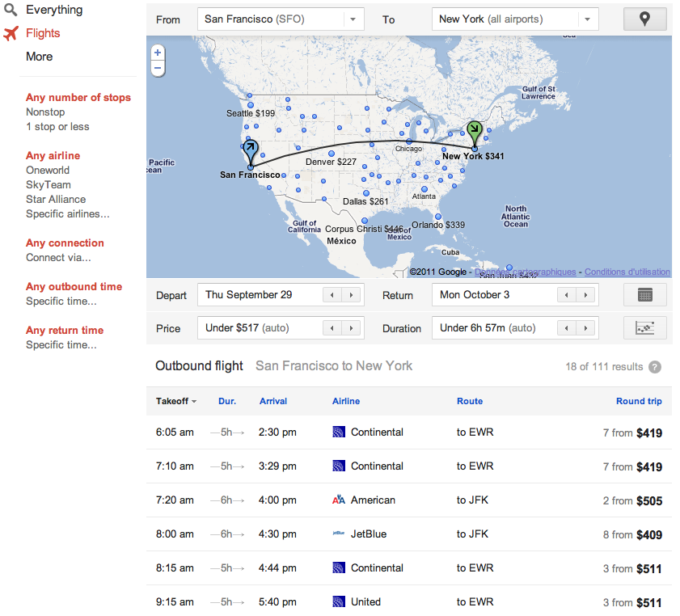
Task: Choose the Any number of stops filter
Action: 78,98
